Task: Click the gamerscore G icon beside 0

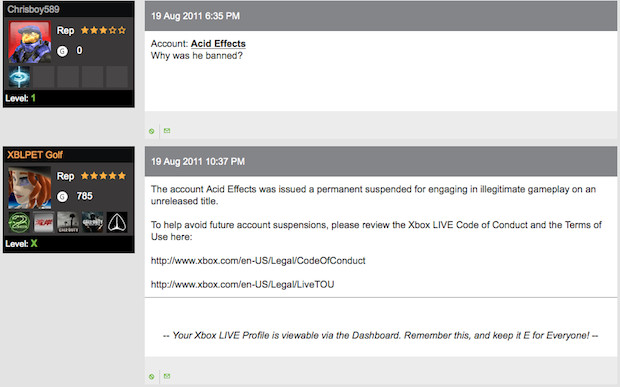Action: pyautogui.click(x=62, y=51)
